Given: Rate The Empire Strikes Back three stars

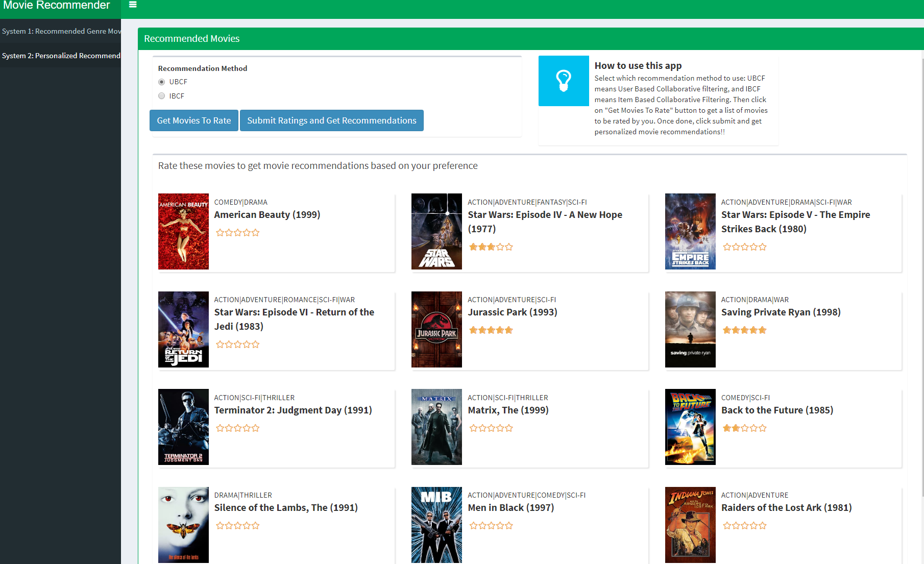Looking at the screenshot, I should click(x=744, y=247).
